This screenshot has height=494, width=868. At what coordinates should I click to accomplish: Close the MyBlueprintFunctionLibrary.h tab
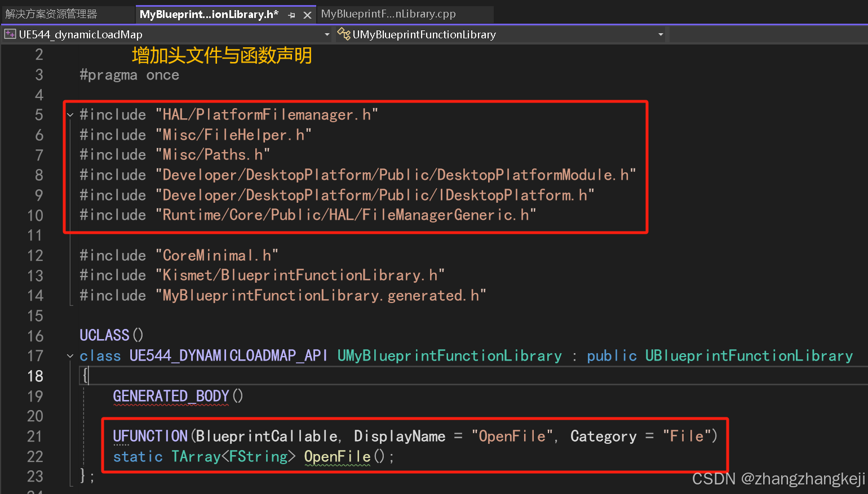(x=307, y=15)
